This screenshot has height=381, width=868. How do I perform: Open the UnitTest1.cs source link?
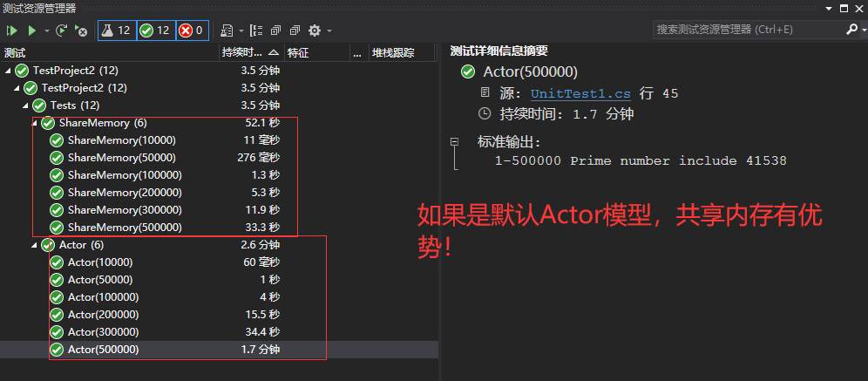(x=580, y=93)
